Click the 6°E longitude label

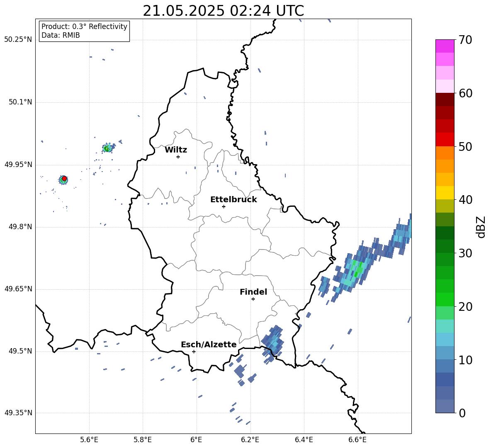pyautogui.click(x=196, y=440)
